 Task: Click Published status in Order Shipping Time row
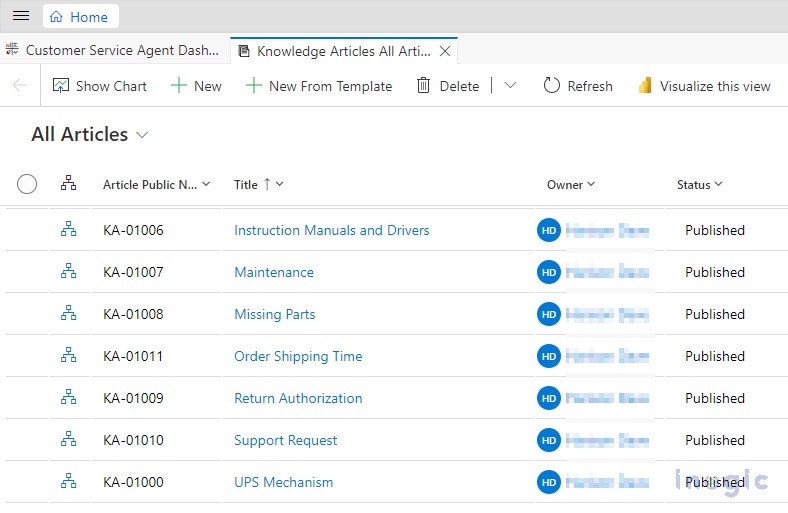(x=715, y=356)
